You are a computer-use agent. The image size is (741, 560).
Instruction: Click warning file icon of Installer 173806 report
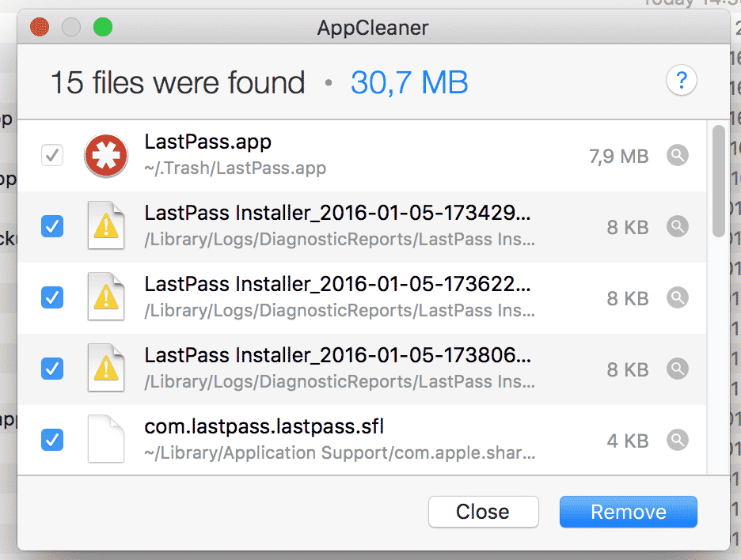tap(106, 368)
